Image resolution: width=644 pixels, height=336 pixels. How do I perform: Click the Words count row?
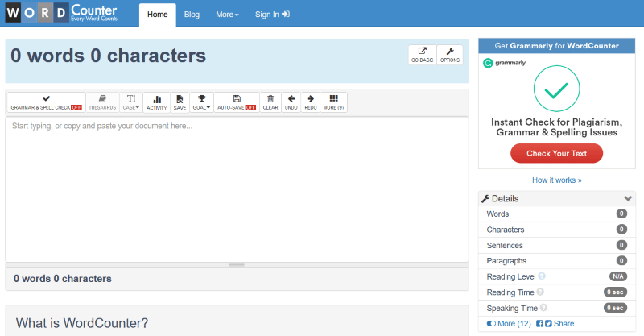(x=556, y=214)
